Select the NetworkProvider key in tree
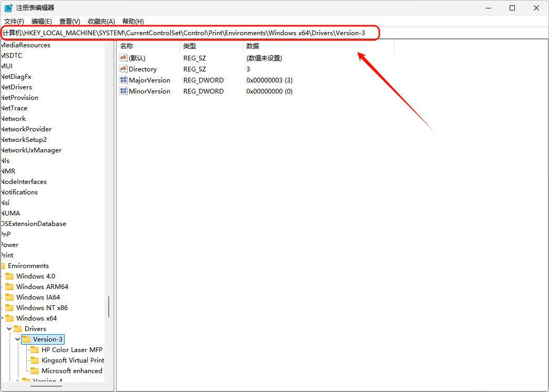This screenshot has width=549, height=392. [26, 129]
